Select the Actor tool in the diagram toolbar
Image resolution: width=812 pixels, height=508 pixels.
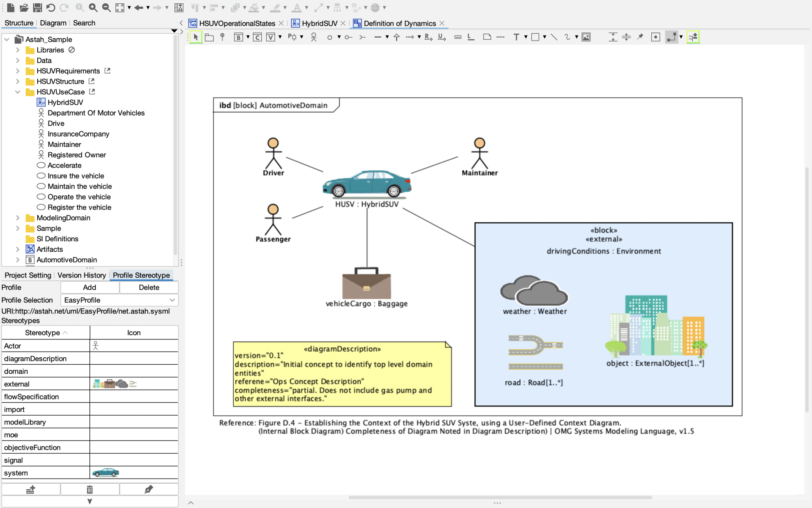(x=314, y=37)
